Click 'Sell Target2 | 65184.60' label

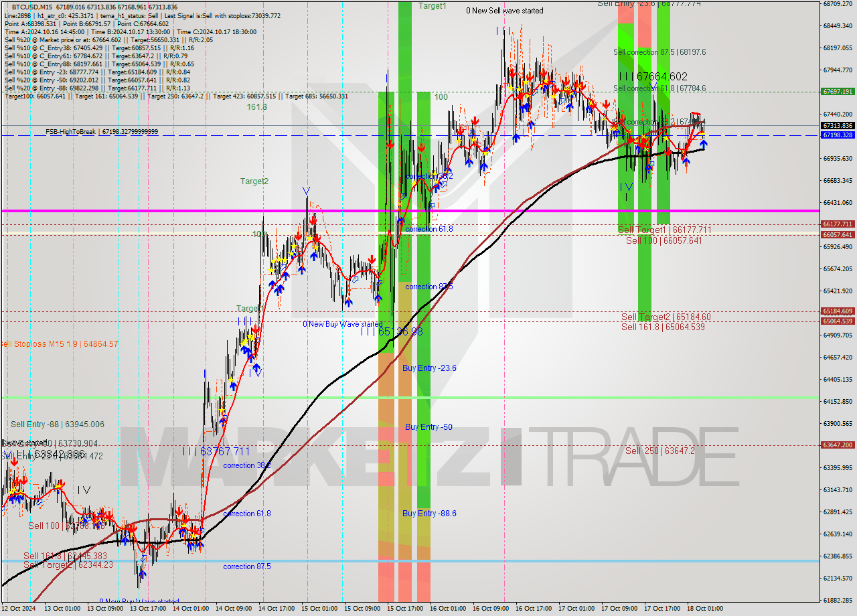pos(666,317)
